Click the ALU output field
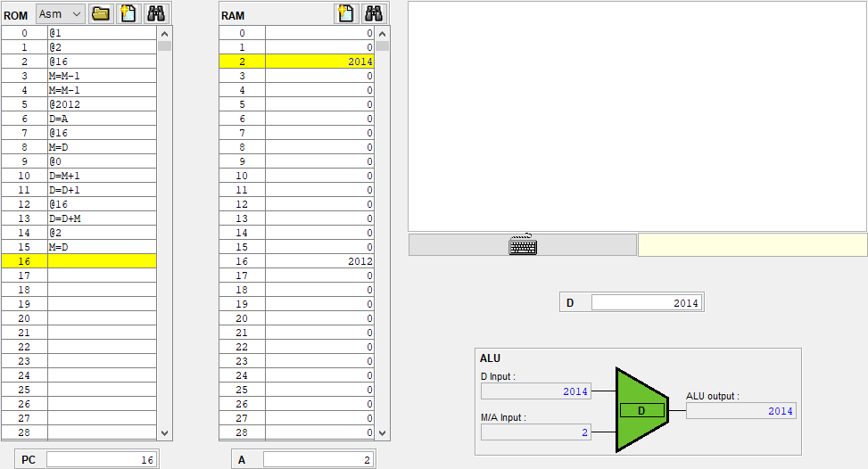This screenshot has width=868, height=469. tap(740, 411)
